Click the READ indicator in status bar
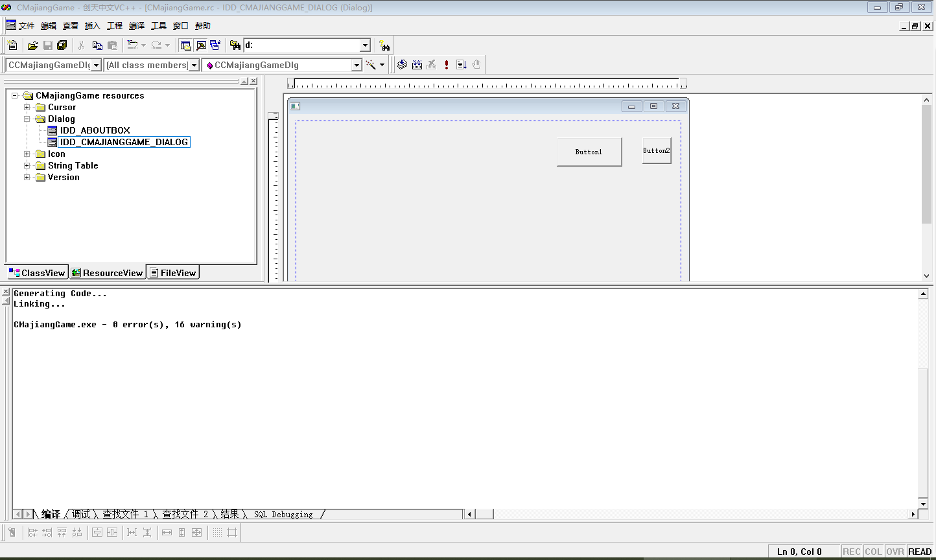Image resolution: width=936 pixels, height=560 pixels. (x=920, y=552)
